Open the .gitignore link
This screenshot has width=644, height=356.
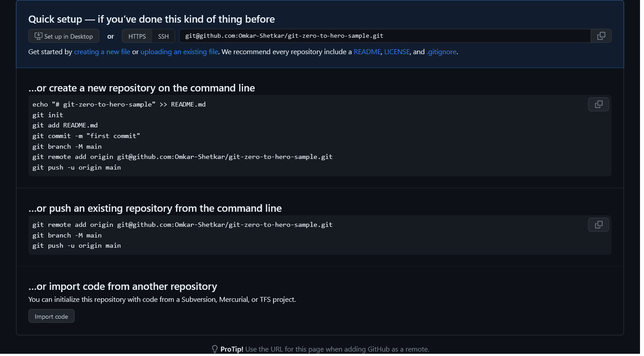[441, 52]
